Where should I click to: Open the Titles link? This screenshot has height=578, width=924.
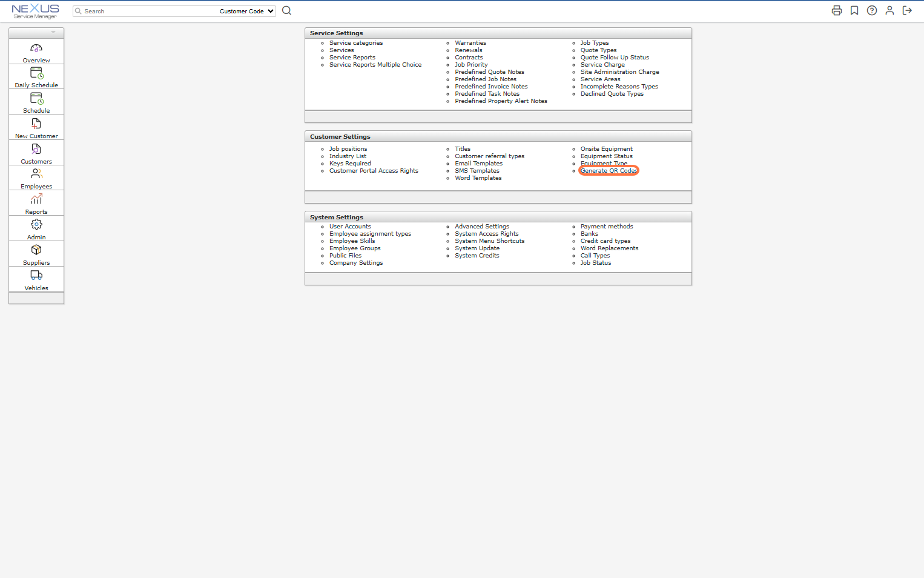[x=463, y=149]
